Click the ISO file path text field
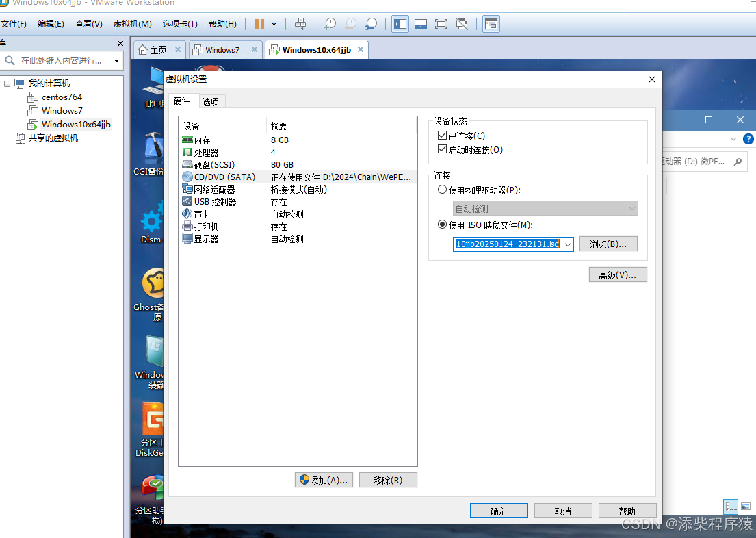This screenshot has width=756, height=538. pos(508,244)
